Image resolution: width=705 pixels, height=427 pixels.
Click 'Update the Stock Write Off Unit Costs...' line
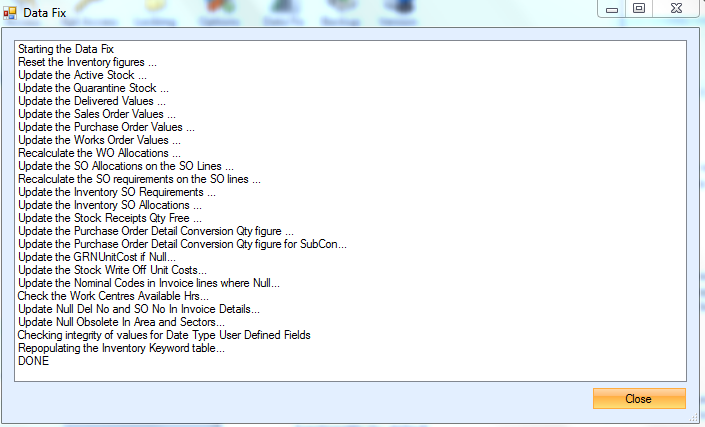pyautogui.click(x=112, y=270)
